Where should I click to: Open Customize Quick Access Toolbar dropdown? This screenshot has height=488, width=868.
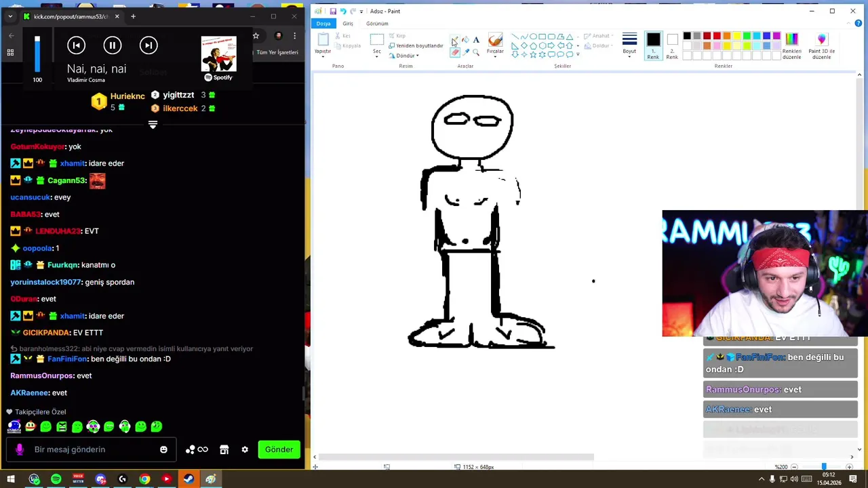click(x=361, y=12)
